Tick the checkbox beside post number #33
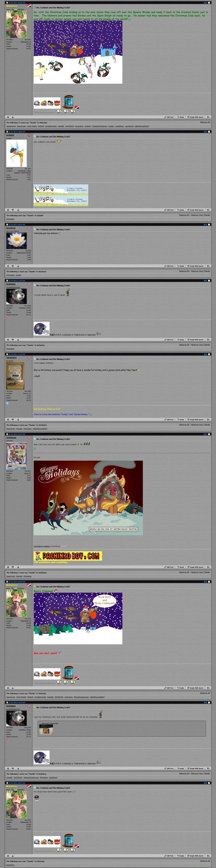The height and width of the screenshot is (868, 216). (209, 132)
